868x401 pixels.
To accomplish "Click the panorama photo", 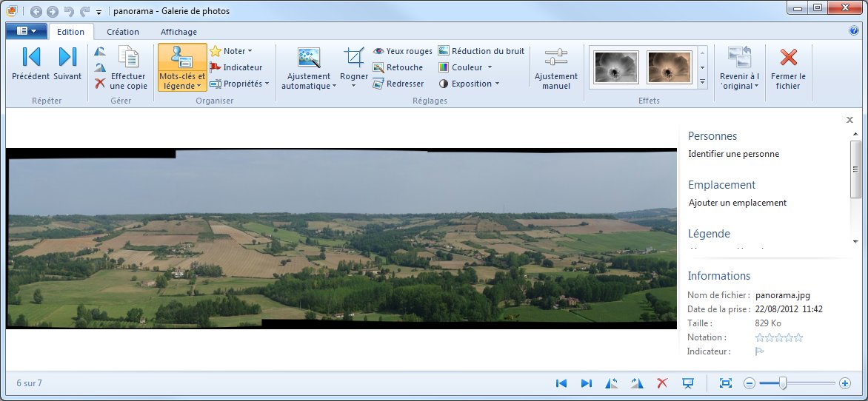I will (x=341, y=238).
